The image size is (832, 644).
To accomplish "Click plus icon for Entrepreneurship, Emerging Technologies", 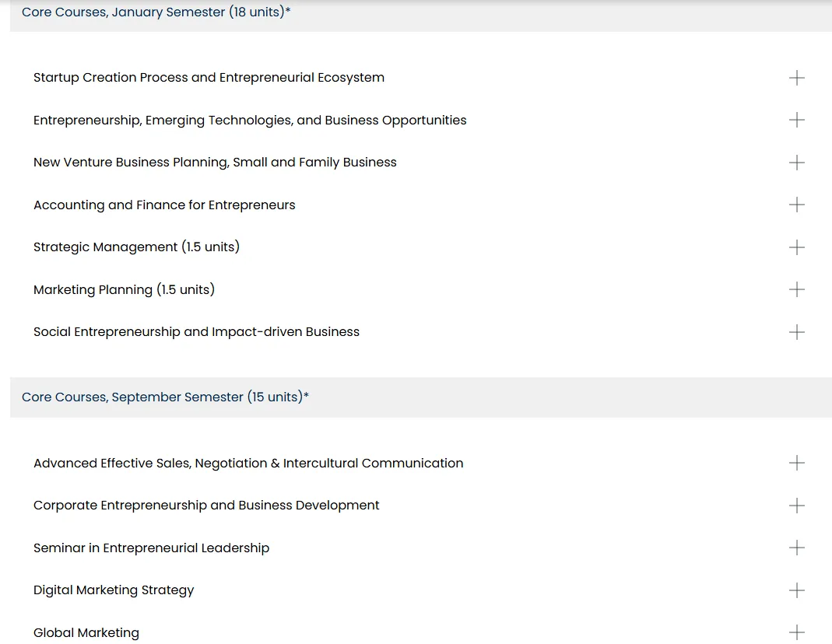I will [796, 120].
